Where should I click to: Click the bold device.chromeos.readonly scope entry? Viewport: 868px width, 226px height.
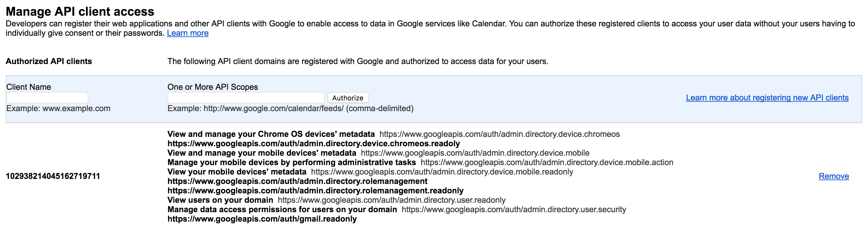[x=313, y=143]
